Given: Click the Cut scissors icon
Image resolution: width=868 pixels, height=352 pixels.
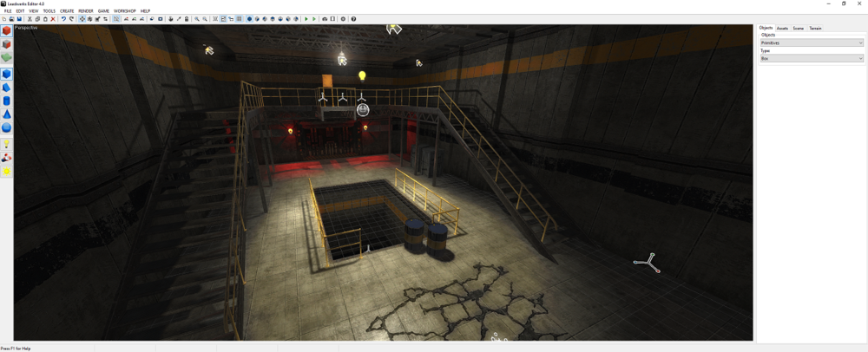Looking at the screenshot, I should click(x=30, y=19).
